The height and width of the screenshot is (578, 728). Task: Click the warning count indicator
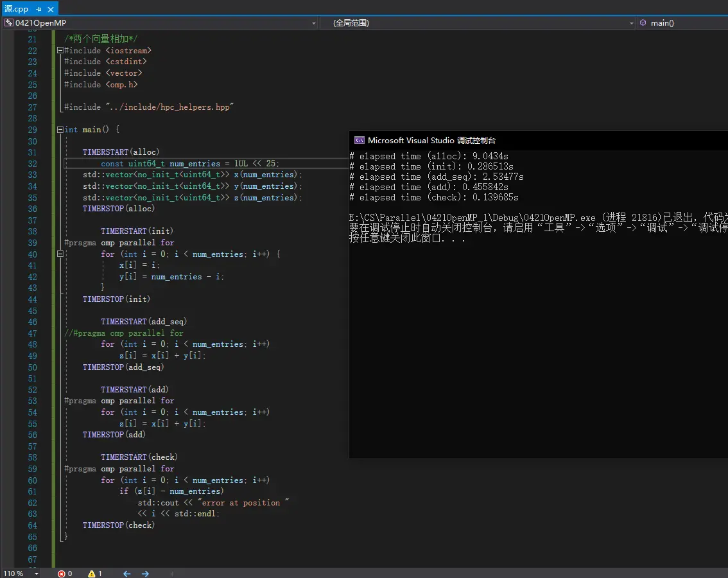coord(92,574)
